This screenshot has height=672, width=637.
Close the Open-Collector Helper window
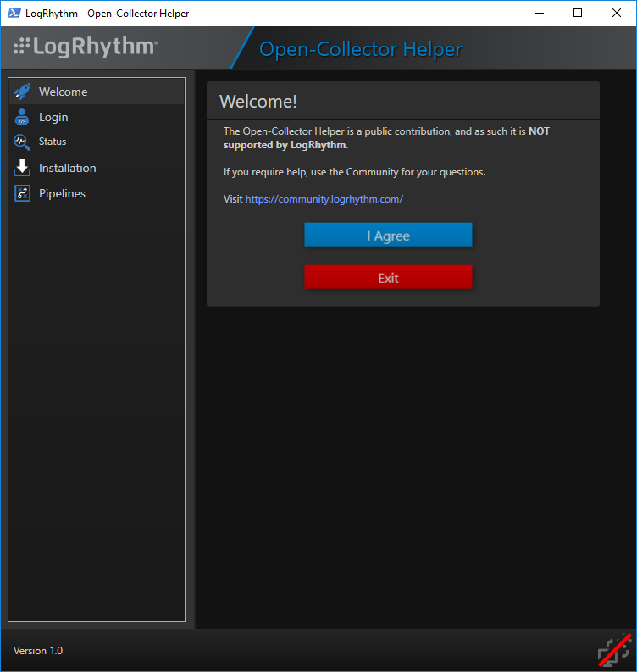[x=617, y=14]
